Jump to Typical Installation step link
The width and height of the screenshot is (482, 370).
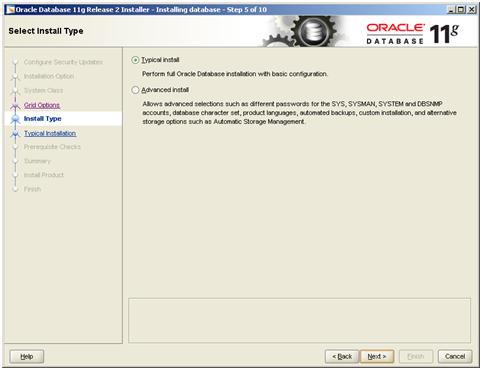point(50,133)
